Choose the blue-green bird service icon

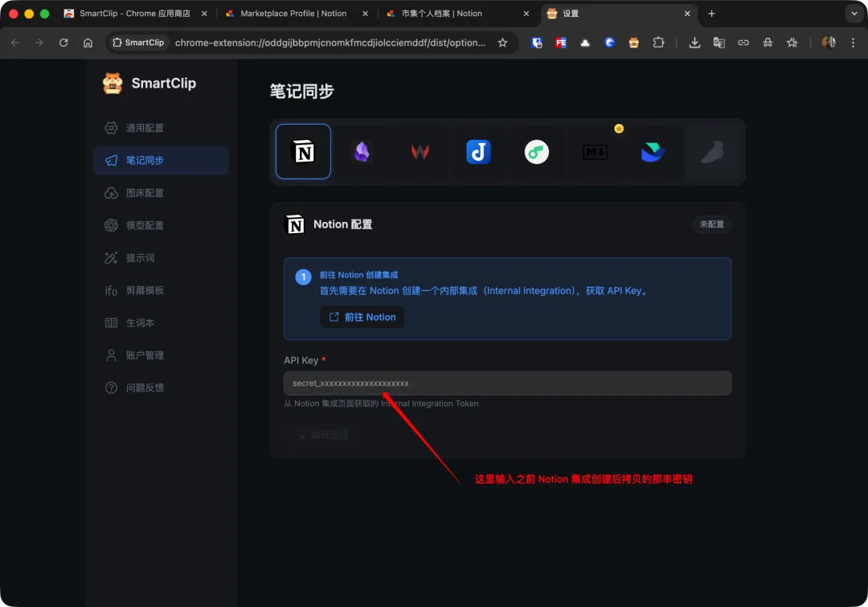pos(653,152)
